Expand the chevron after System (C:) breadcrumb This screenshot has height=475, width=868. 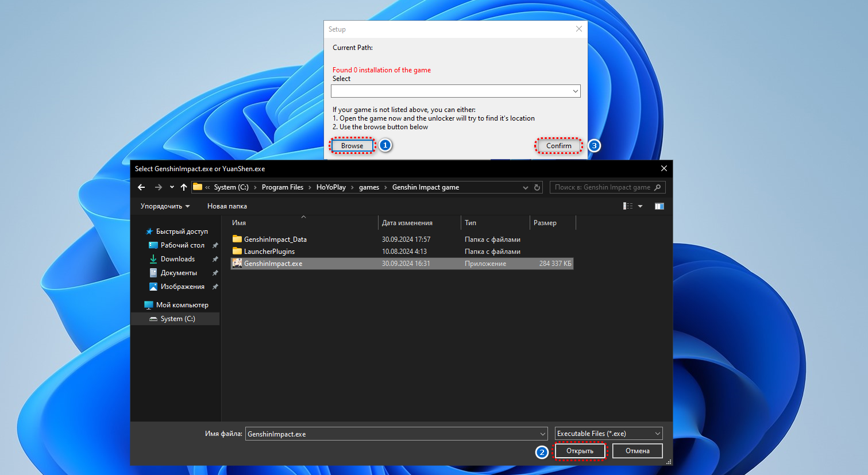[255, 187]
